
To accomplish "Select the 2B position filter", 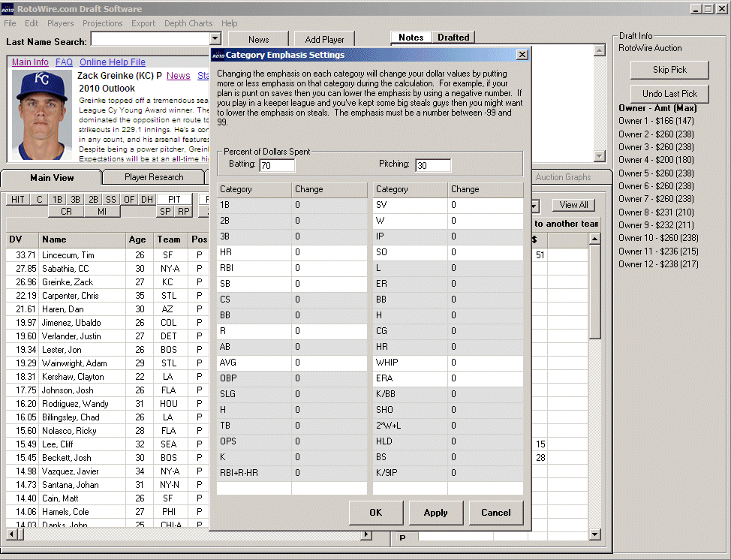I will click(x=93, y=200).
